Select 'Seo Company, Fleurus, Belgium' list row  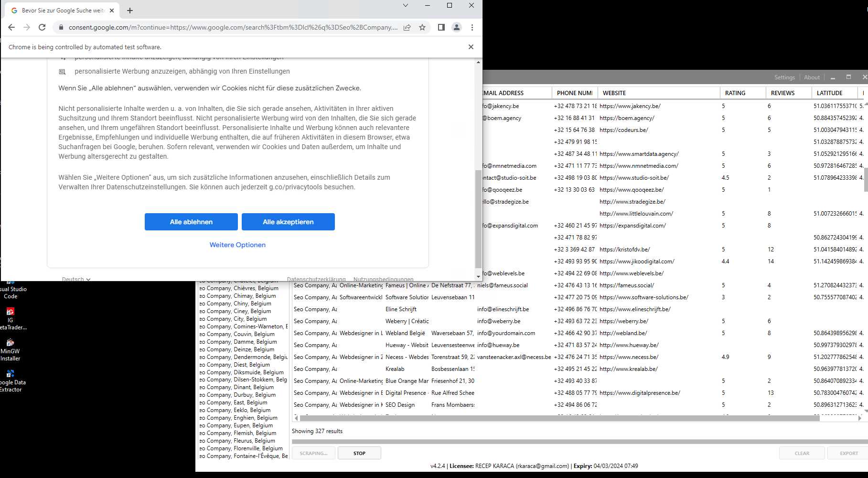pyautogui.click(x=243, y=441)
